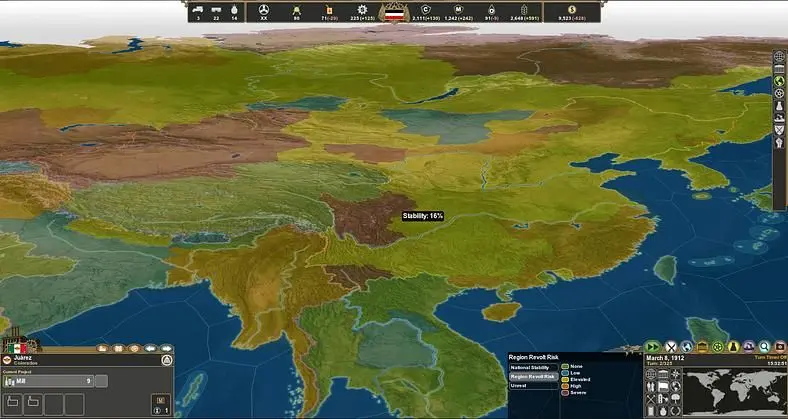Viewport: 788px width, 419px height.
Task: Click the triangle icon in Juárez panel header
Action: pyautogui.click(x=167, y=360)
